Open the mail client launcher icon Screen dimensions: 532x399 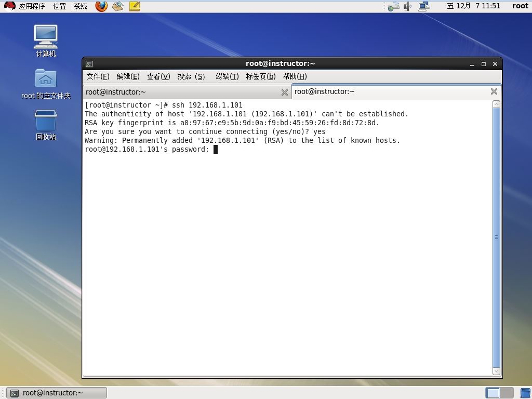(118, 6)
